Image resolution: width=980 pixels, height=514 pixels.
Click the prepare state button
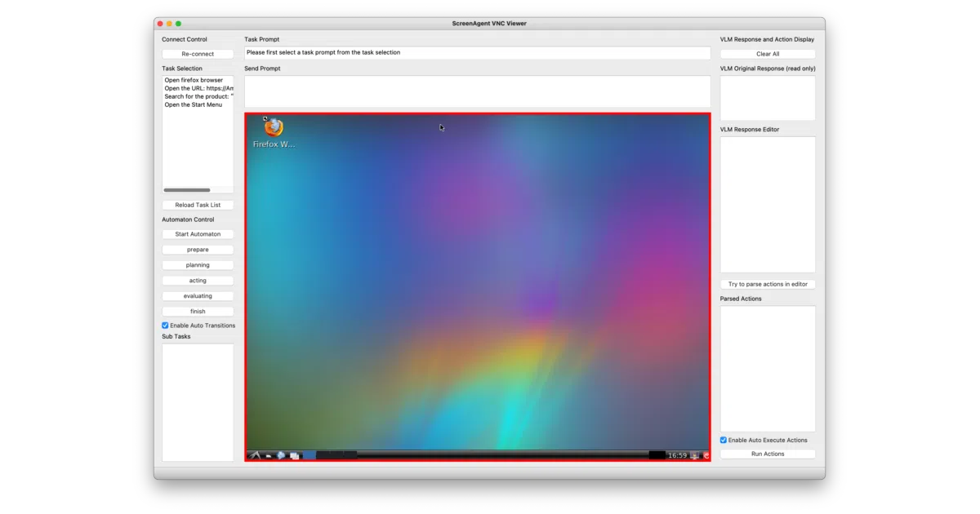click(198, 250)
